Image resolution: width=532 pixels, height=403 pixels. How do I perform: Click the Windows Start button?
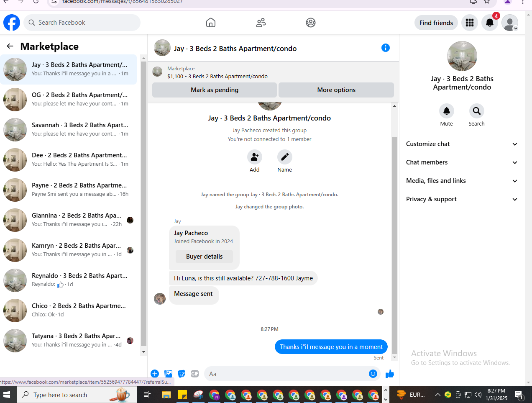coord(7,395)
